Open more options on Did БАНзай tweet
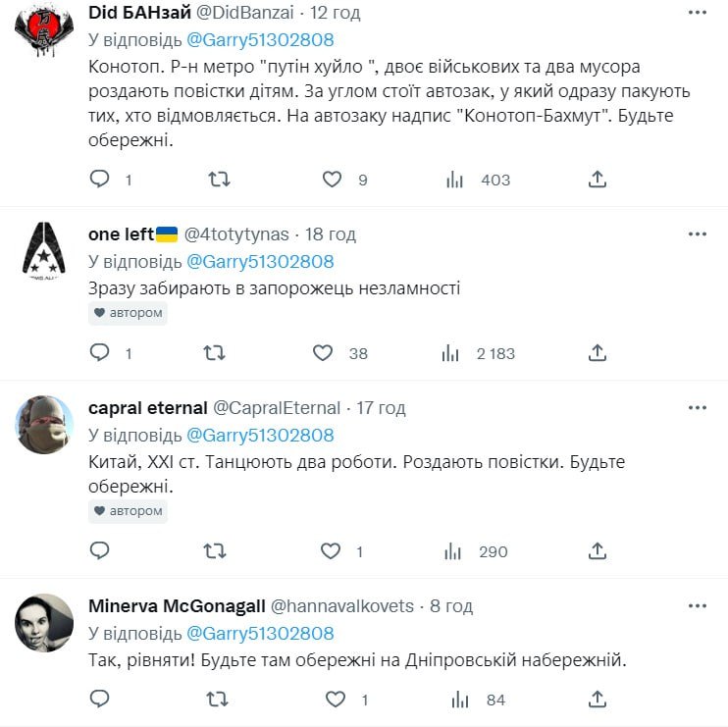The height and width of the screenshot is (727, 728). click(x=697, y=13)
